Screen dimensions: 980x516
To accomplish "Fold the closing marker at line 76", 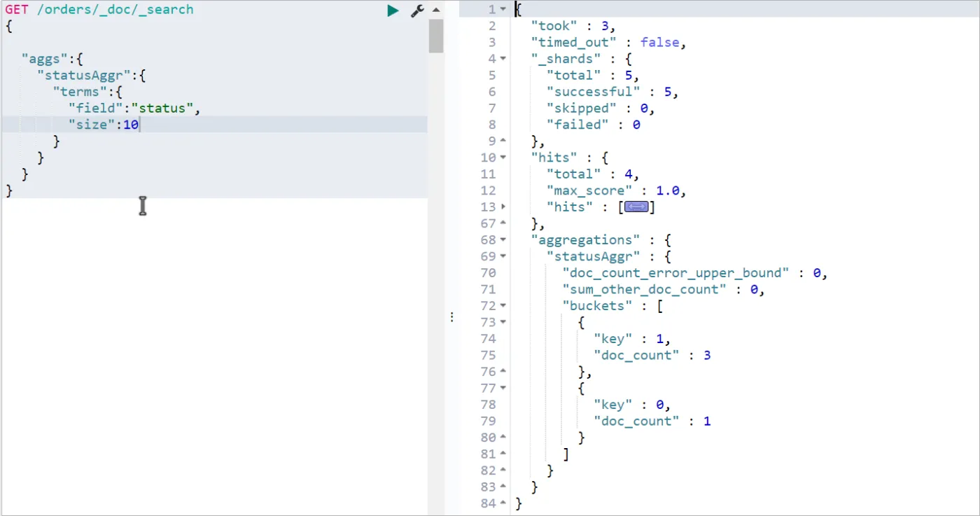I will point(503,372).
